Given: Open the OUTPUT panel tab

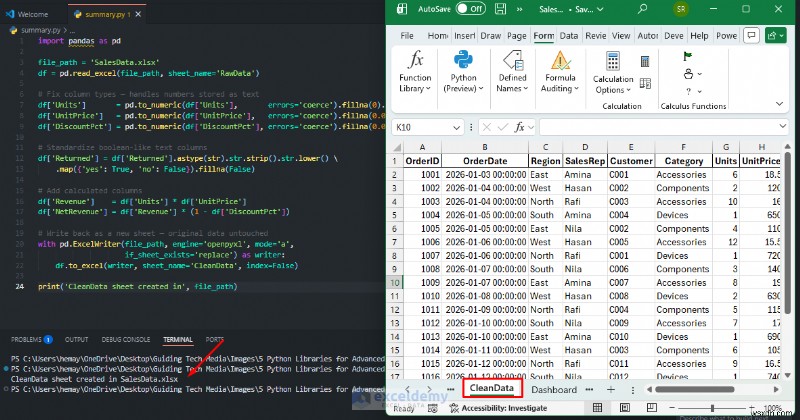Looking at the screenshot, I should (77, 339).
